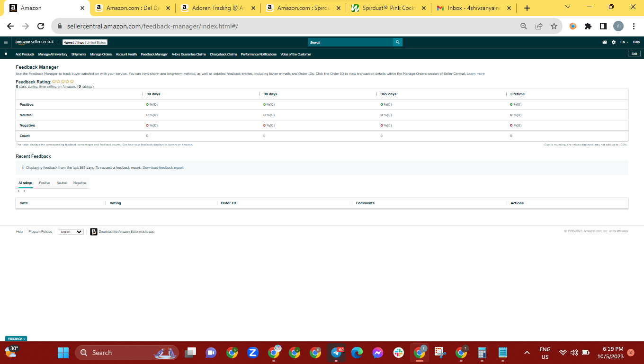The image size is (644, 364).
Task: Open the Calculator from the taskbar
Action: coord(482,353)
